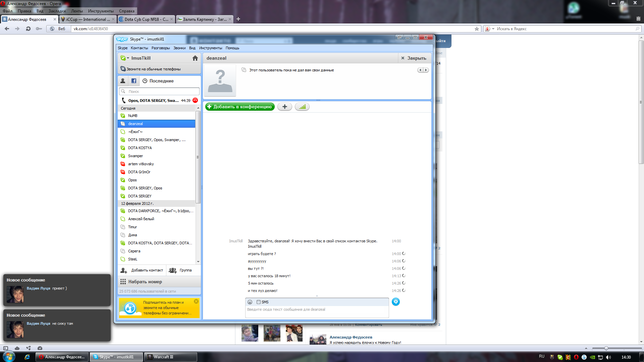Viewport: 644px width, 362px height.
Task: Click Opera Link cloud icon
Action: click(17, 348)
